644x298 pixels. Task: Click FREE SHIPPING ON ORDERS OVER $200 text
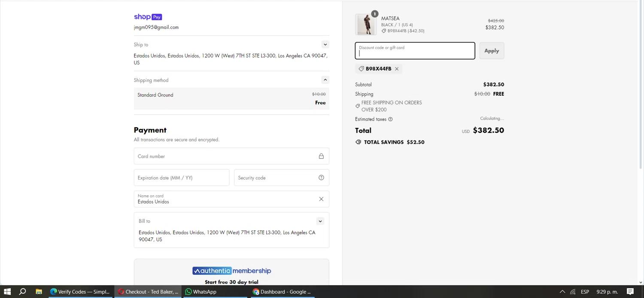[392, 106]
